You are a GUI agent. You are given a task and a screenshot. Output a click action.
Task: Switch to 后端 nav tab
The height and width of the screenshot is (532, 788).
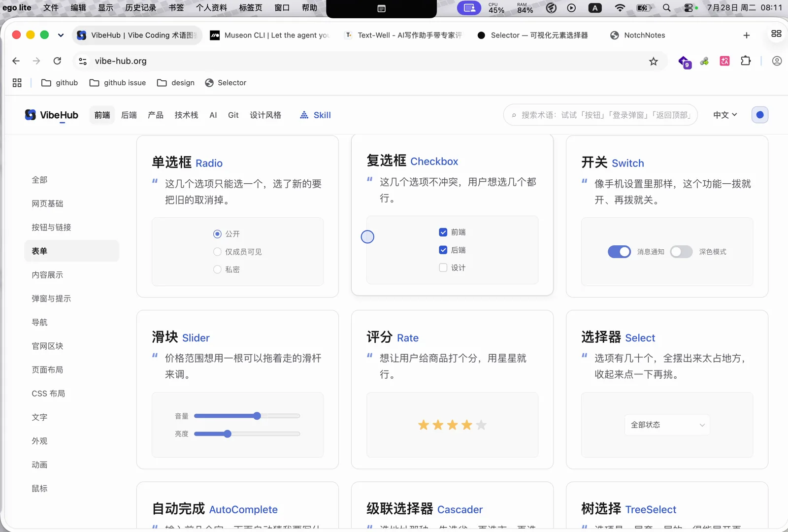coord(129,115)
